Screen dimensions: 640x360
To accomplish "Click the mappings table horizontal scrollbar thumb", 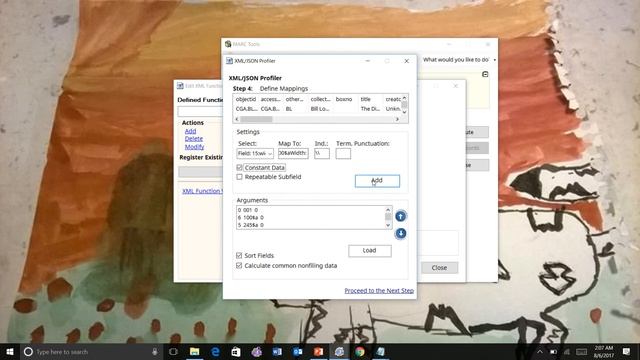I will [x=256, y=119].
